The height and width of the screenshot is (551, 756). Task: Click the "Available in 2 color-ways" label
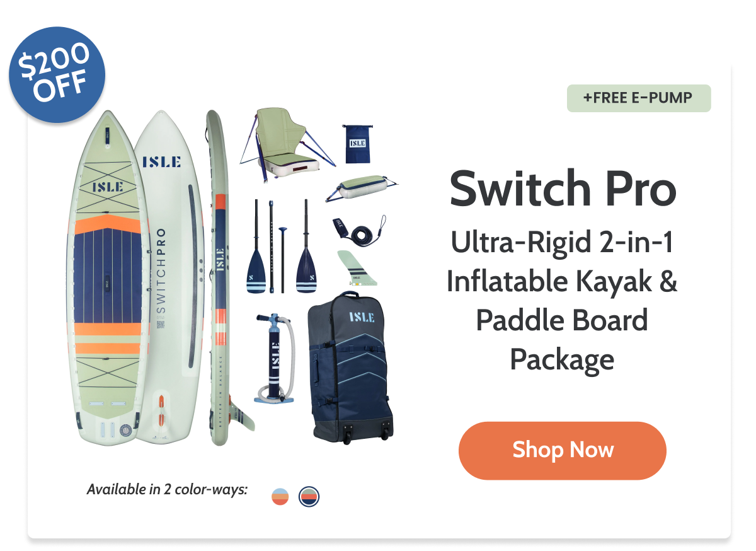(x=167, y=489)
